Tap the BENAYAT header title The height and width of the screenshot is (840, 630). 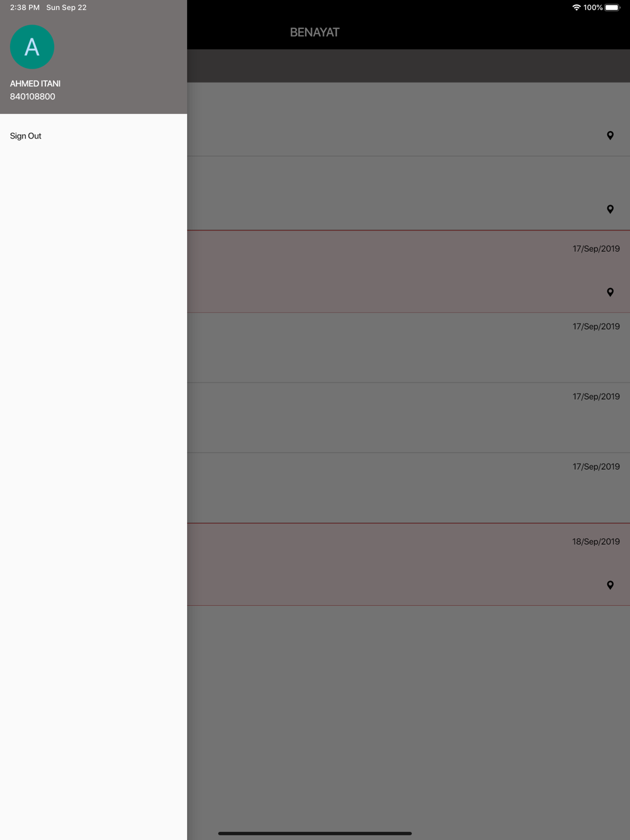coord(314,32)
